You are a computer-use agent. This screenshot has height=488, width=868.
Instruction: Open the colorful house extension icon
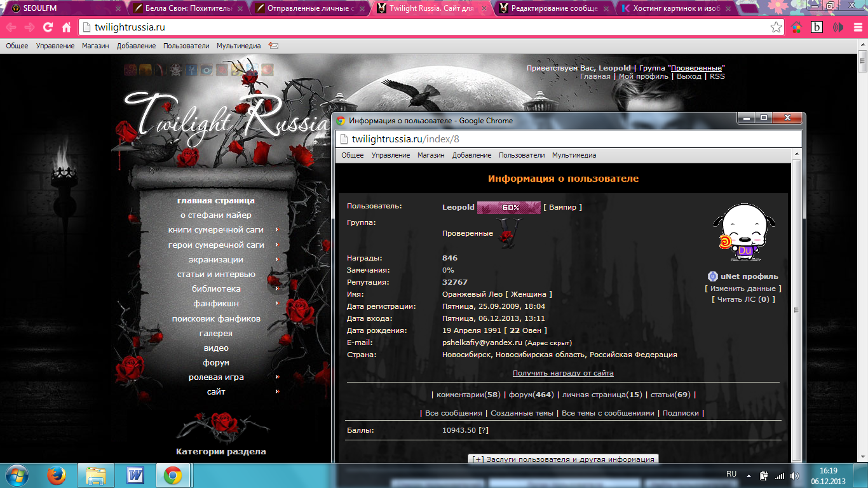796,27
